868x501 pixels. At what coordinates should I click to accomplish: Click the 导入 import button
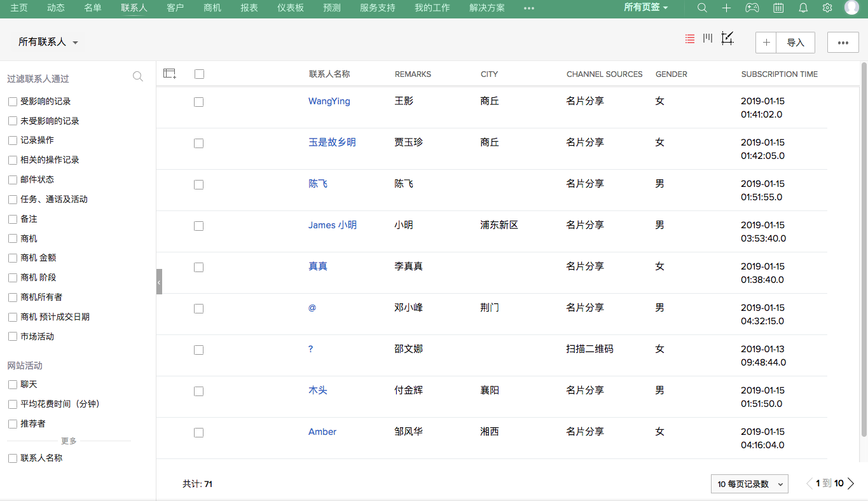(795, 42)
